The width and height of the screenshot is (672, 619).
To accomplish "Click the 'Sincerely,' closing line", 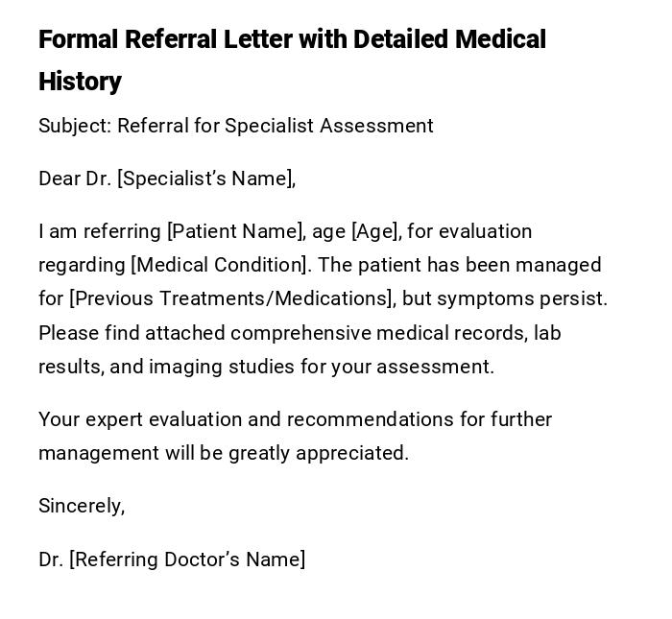I will pyautogui.click(x=82, y=506).
